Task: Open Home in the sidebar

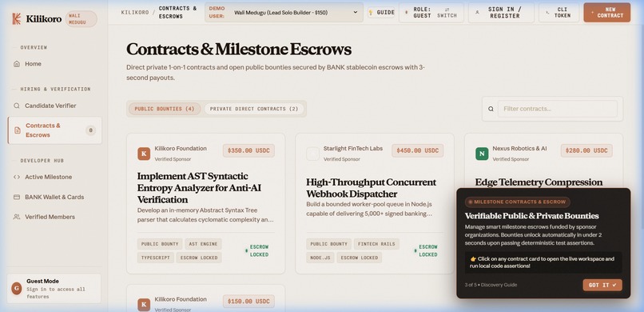Action: pyautogui.click(x=55, y=64)
